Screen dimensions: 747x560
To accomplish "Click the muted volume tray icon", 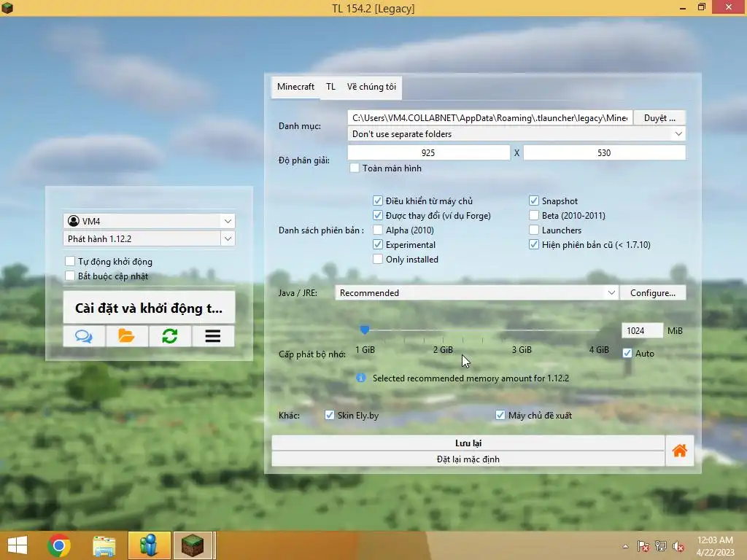I will tap(678, 546).
